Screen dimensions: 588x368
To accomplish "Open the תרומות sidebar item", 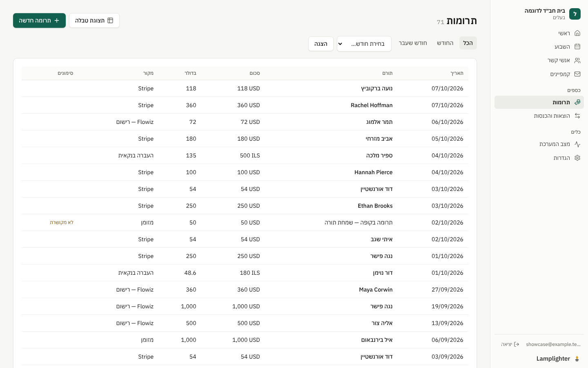I will [x=539, y=102].
